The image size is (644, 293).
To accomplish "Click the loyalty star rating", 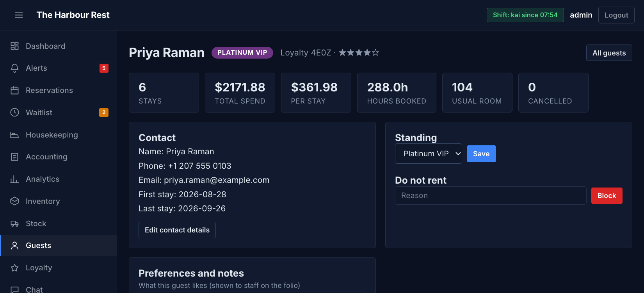I will [359, 52].
